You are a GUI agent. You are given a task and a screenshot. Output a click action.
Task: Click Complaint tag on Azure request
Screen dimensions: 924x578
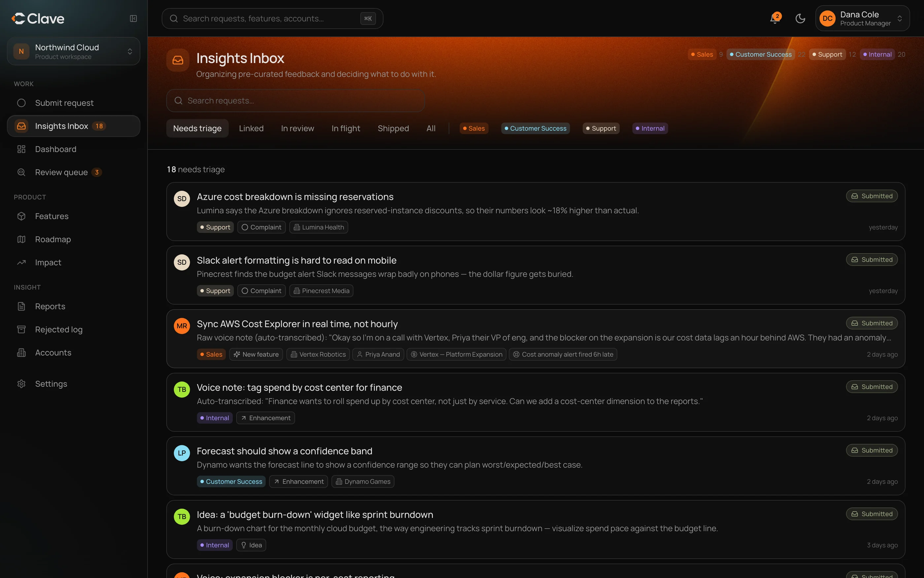[x=262, y=227]
